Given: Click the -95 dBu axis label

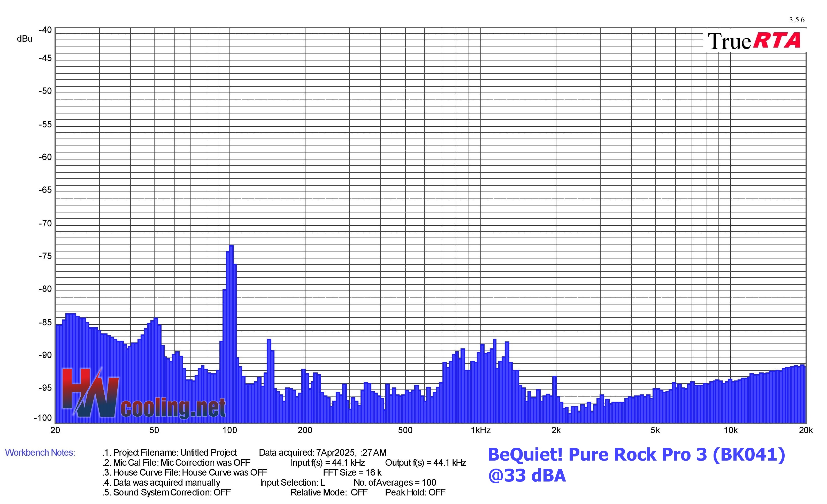Looking at the screenshot, I should 45,388.
